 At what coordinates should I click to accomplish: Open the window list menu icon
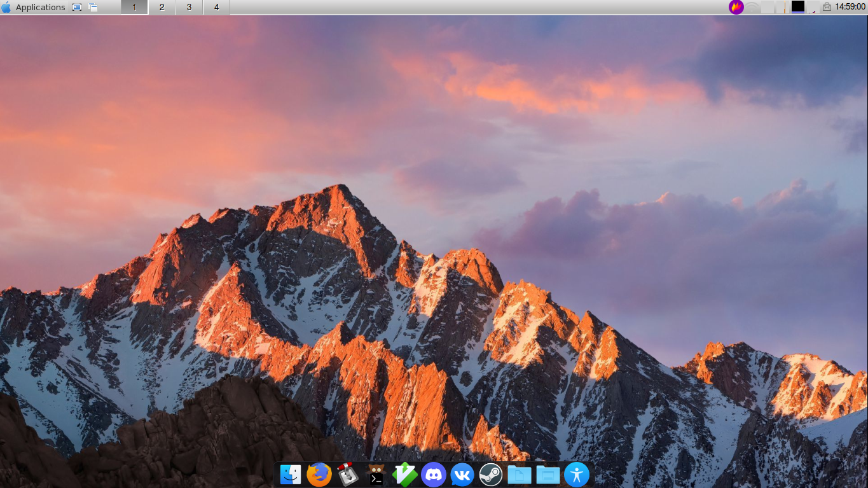(93, 7)
